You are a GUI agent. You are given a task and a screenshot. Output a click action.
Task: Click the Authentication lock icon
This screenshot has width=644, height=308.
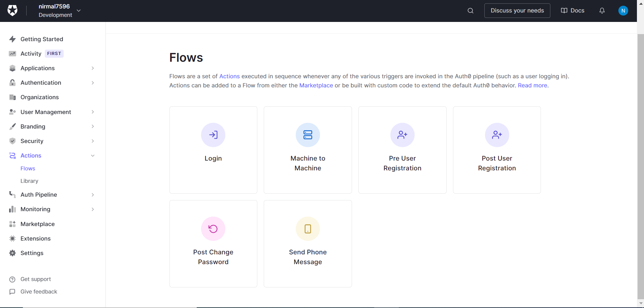12,83
